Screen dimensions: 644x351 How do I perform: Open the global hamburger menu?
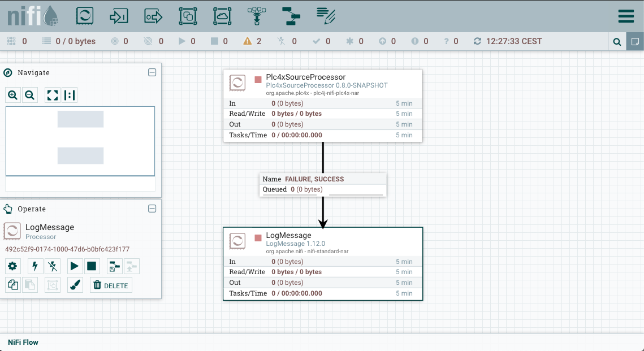[626, 16]
